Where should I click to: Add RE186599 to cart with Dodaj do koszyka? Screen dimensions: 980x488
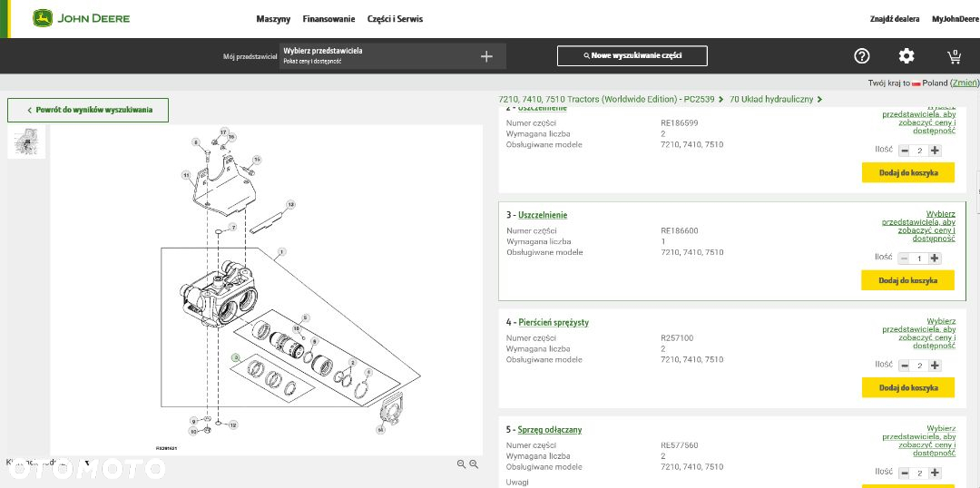908,172
